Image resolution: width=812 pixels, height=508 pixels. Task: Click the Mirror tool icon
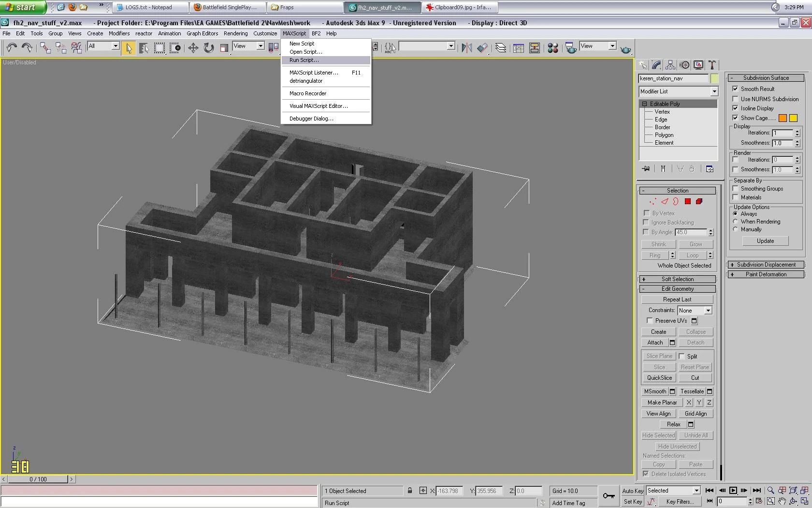point(466,47)
